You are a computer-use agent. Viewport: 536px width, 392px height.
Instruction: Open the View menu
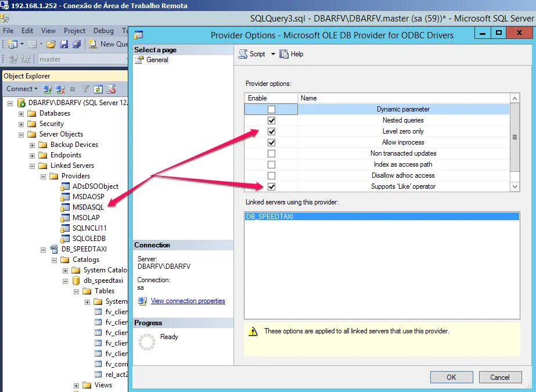(x=48, y=31)
